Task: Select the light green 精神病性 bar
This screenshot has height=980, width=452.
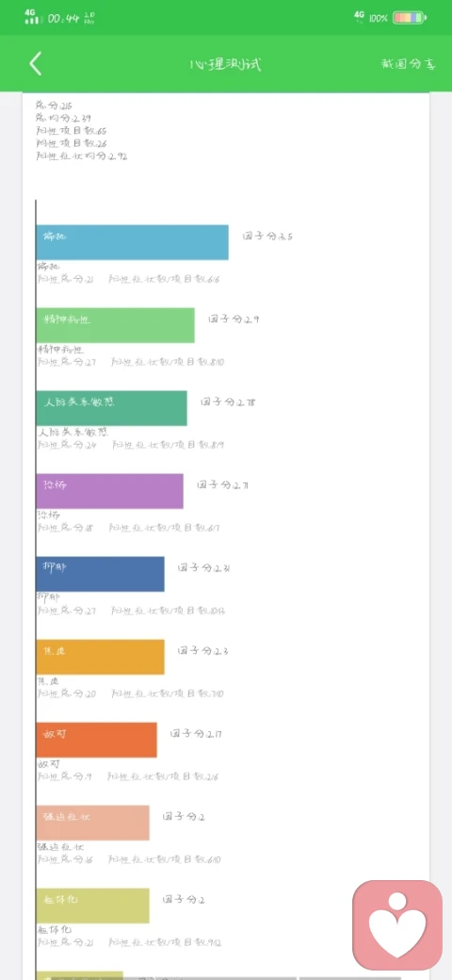Action: (116, 325)
